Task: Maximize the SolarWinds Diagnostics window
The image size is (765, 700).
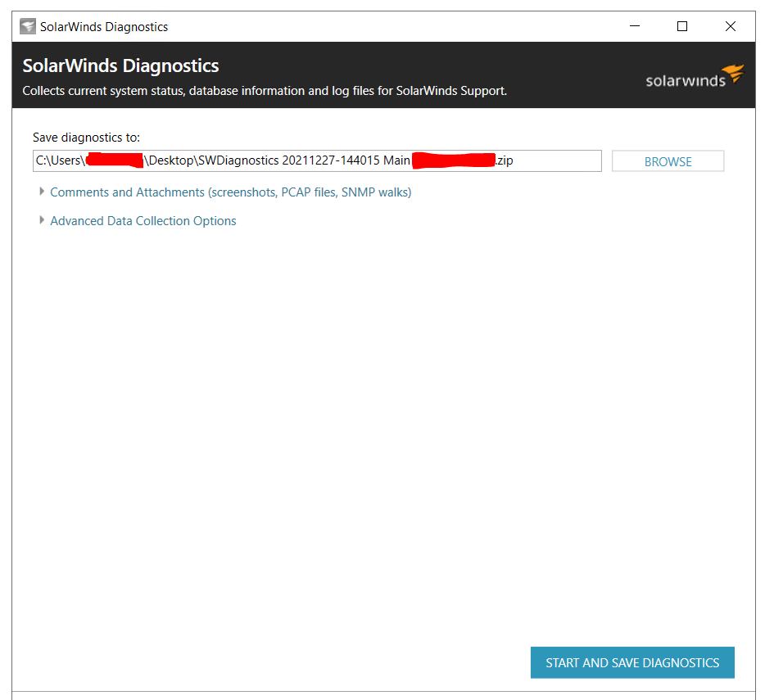Action: coord(682,26)
